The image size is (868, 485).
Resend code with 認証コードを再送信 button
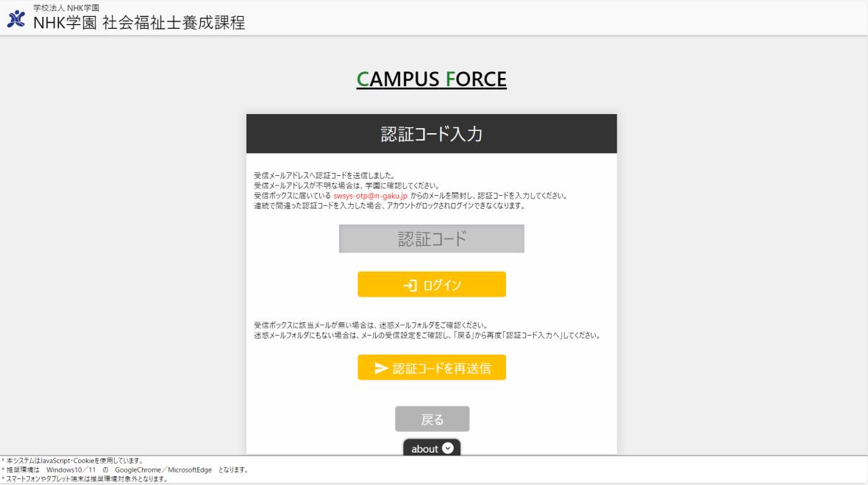[x=431, y=368]
